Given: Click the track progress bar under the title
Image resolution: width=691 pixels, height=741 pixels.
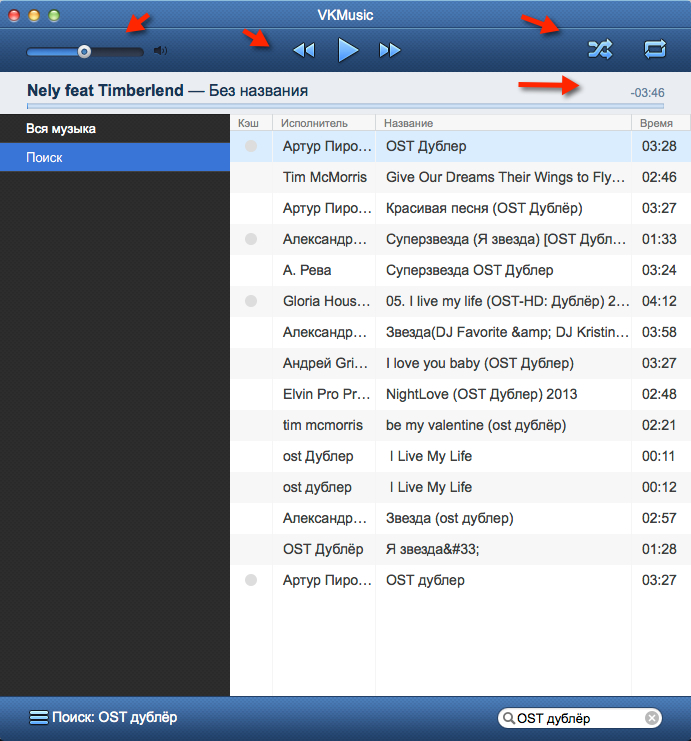Looking at the screenshot, I should [x=345, y=105].
